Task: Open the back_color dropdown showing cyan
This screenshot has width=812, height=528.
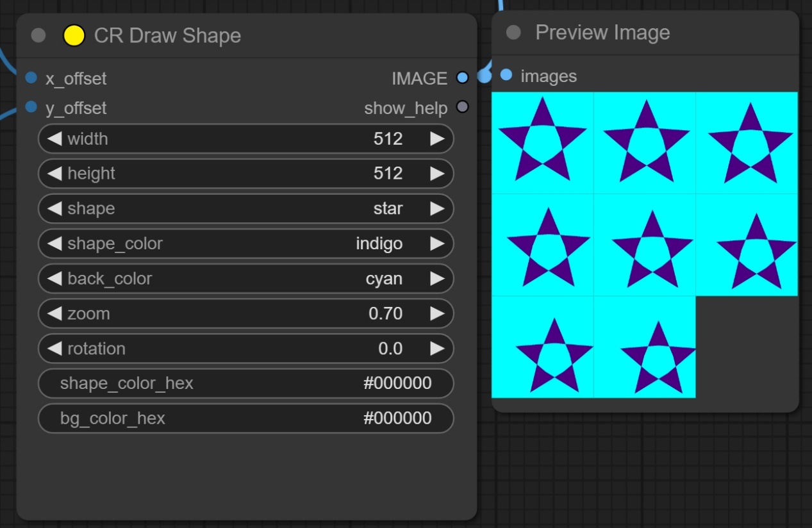Action: click(245, 279)
